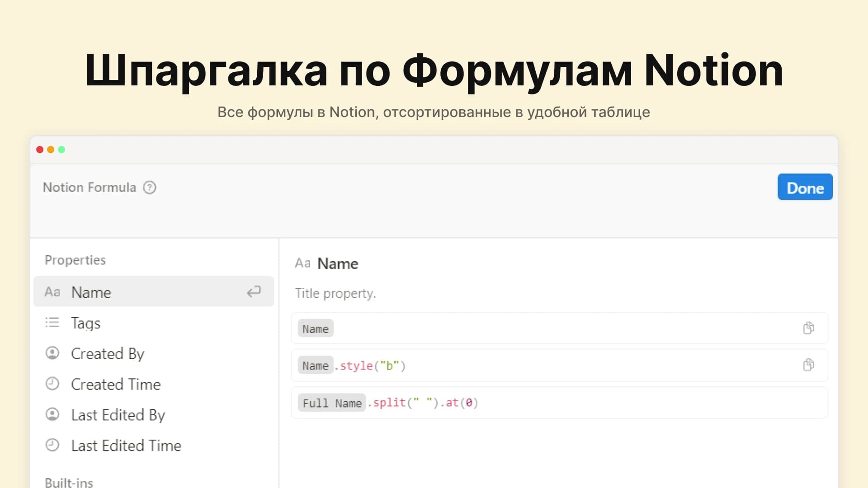868x488 pixels.
Task: Click the red close window dot
Action: point(40,150)
